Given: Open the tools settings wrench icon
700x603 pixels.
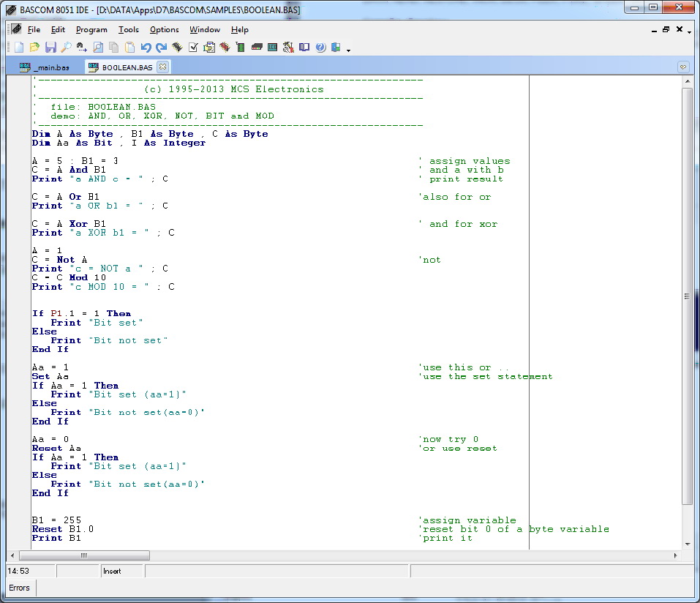Looking at the screenshot, I should (x=288, y=48).
